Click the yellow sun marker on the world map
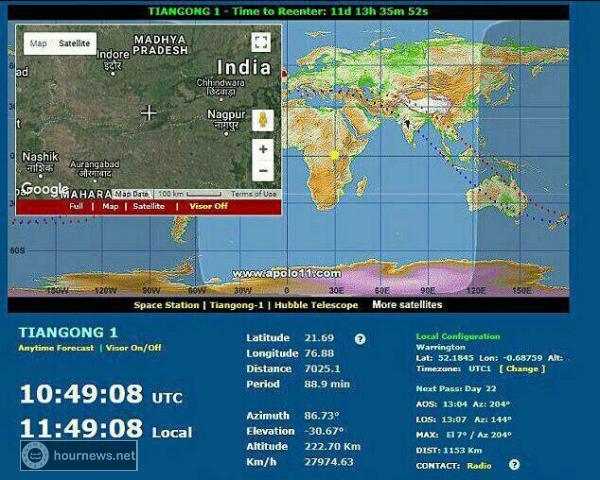600x480 pixels. [335, 155]
